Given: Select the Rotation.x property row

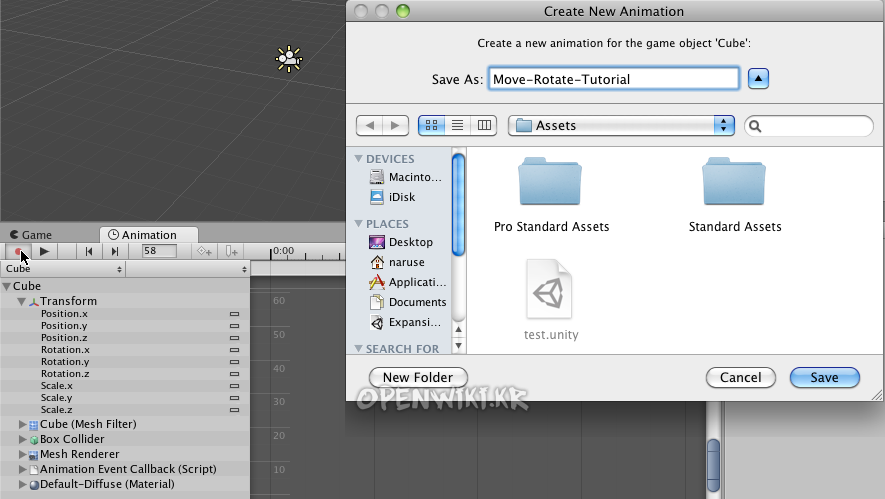Looking at the screenshot, I should tap(125, 350).
